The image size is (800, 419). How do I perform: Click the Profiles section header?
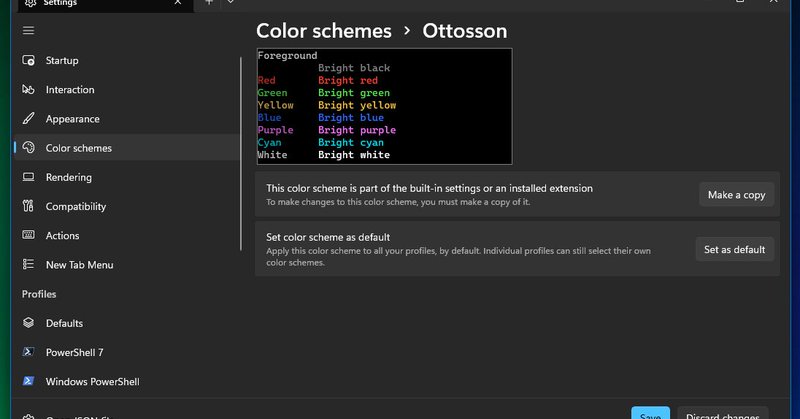[x=39, y=294]
